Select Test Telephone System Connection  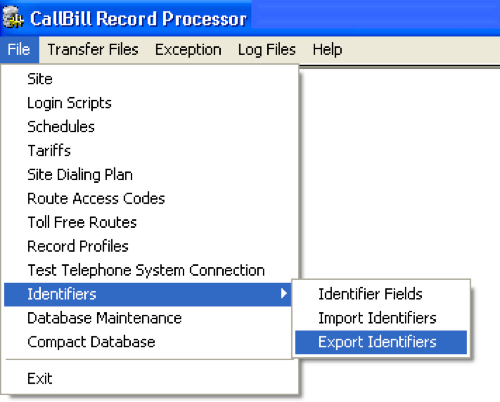pyautogui.click(x=149, y=270)
